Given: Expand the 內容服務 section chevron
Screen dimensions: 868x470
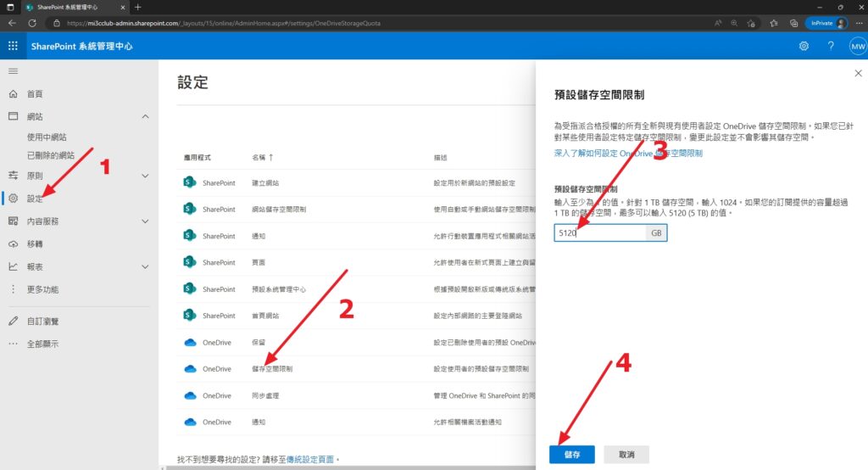Looking at the screenshot, I should pyautogui.click(x=145, y=221).
